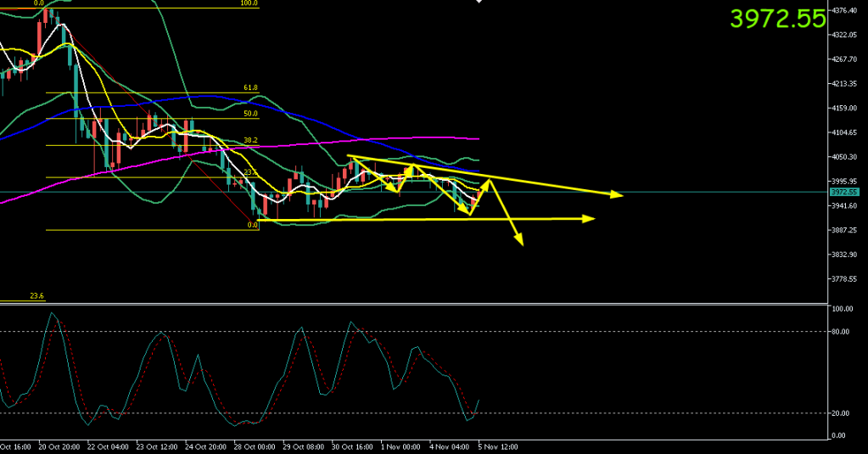
Task: Click the 100.0 Fibonacci label at top
Action: click(249, 3)
